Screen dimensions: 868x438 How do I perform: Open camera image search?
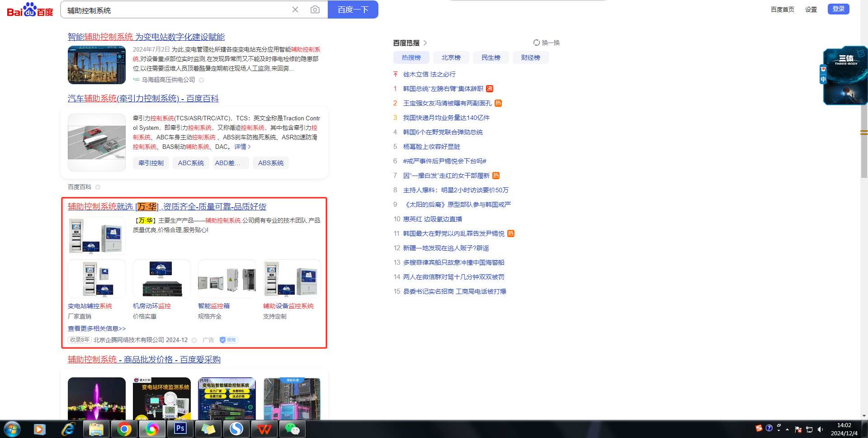pos(315,10)
